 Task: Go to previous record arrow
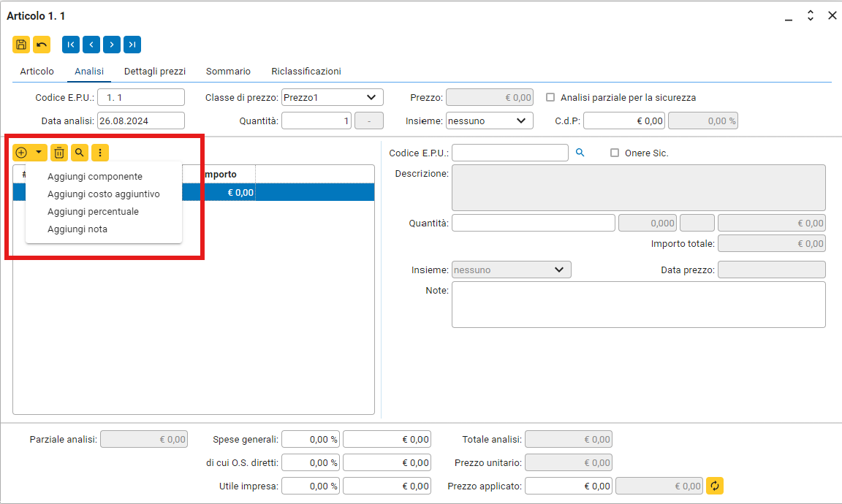91,45
